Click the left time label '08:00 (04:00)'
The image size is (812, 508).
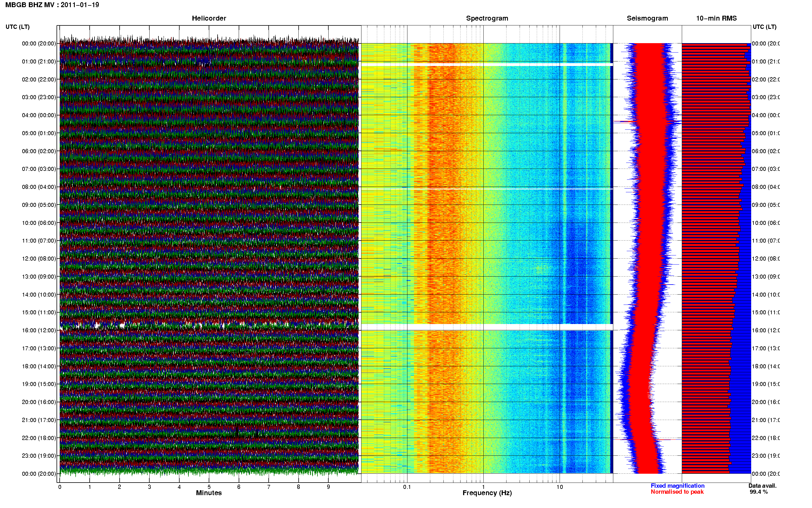point(39,187)
